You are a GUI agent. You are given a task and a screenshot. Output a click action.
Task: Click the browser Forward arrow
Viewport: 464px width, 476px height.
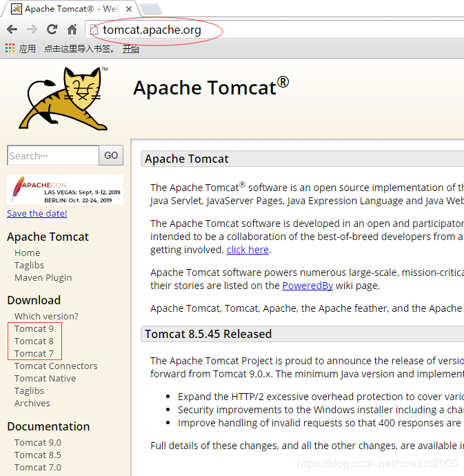point(32,30)
